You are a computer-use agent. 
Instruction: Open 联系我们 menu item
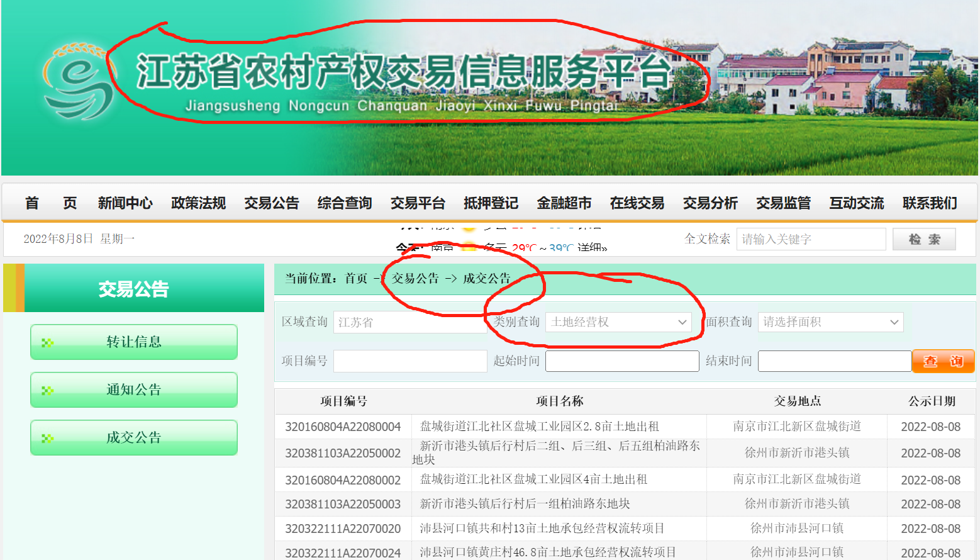[x=930, y=203]
